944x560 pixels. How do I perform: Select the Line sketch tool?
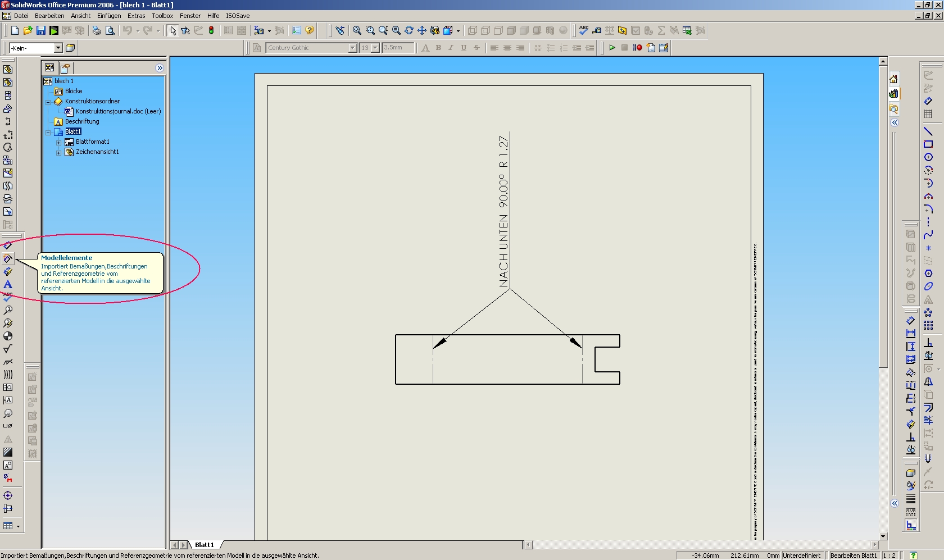(928, 131)
